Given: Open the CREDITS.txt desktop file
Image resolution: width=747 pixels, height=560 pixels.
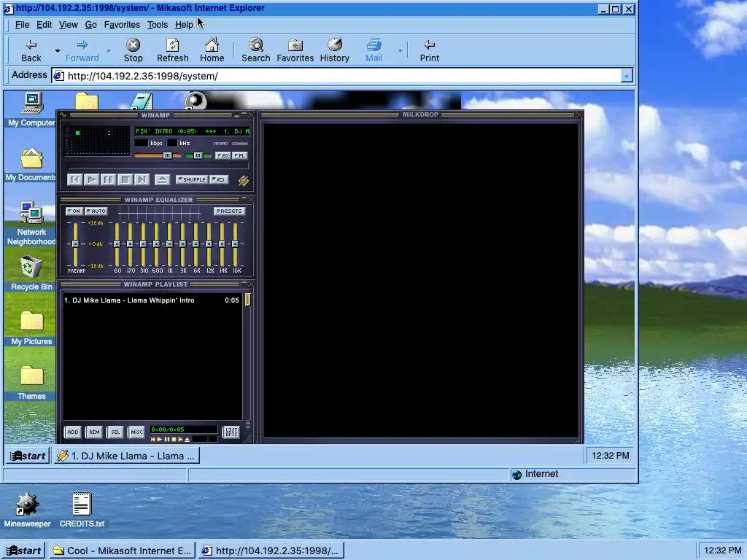Looking at the screenshot, I should point(82,510).
